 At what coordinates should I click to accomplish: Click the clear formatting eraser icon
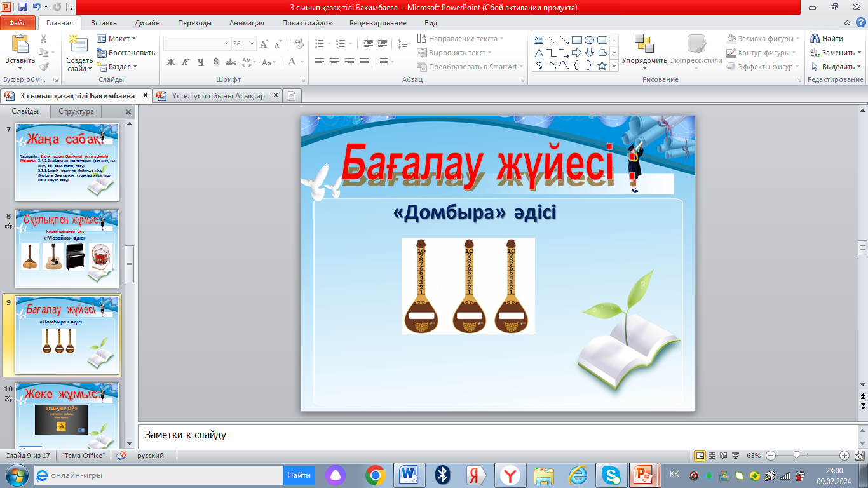[297, 44]
